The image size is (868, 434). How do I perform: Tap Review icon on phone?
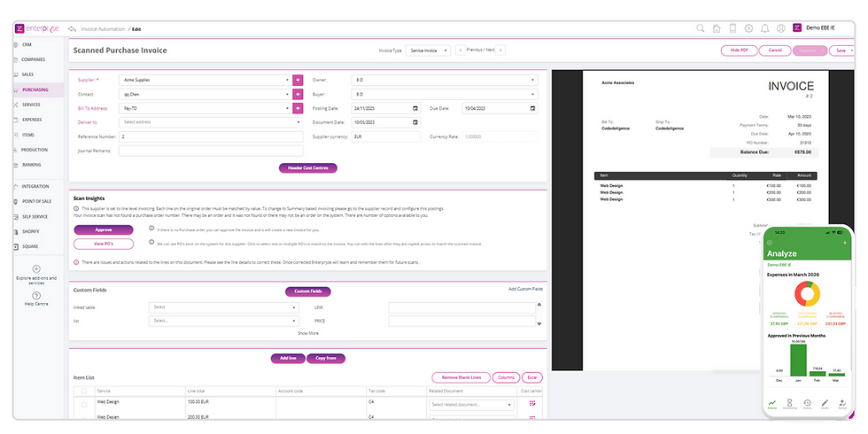tap(842, 404)
